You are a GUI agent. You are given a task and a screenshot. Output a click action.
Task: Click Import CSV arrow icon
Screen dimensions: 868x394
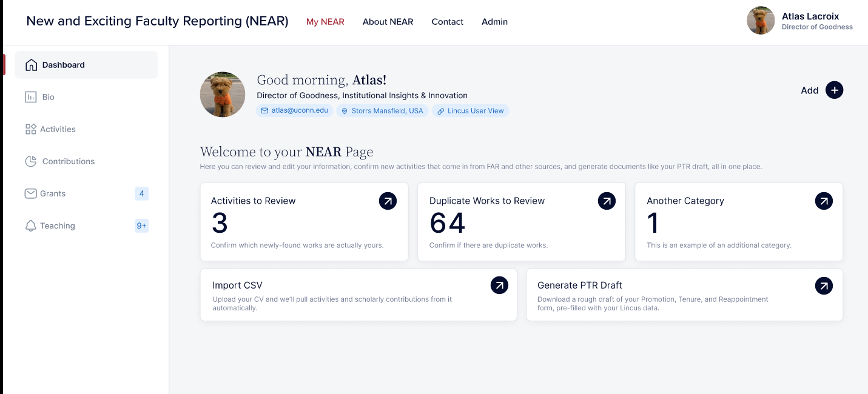tap(499, 285)
